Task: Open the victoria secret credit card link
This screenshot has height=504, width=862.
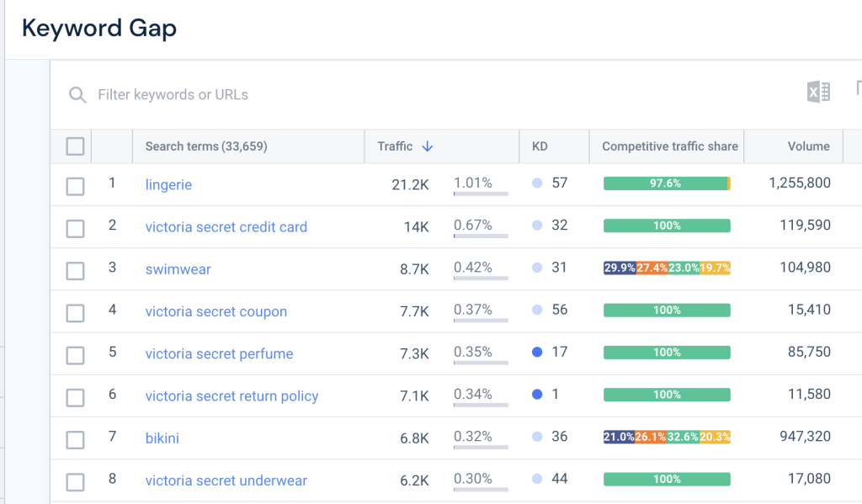Action: coord(226,227)
